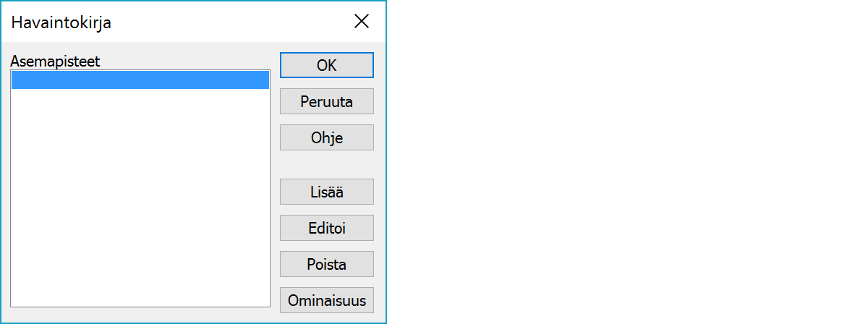868x324 pixels.
Task: Click the Asemapisteet label
Action: tap(55, 61)
